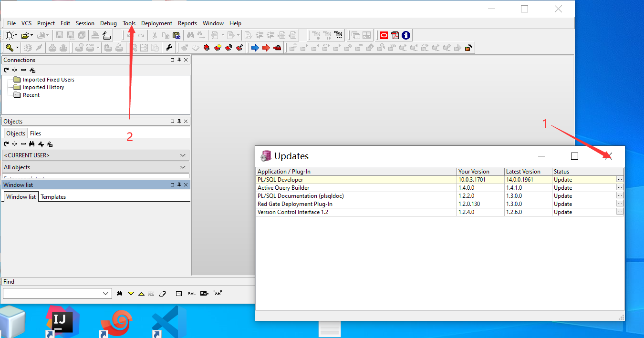Refresh the Connections panel
The height and width of the screenshot is (338, 644).
[x=6, y=70]
